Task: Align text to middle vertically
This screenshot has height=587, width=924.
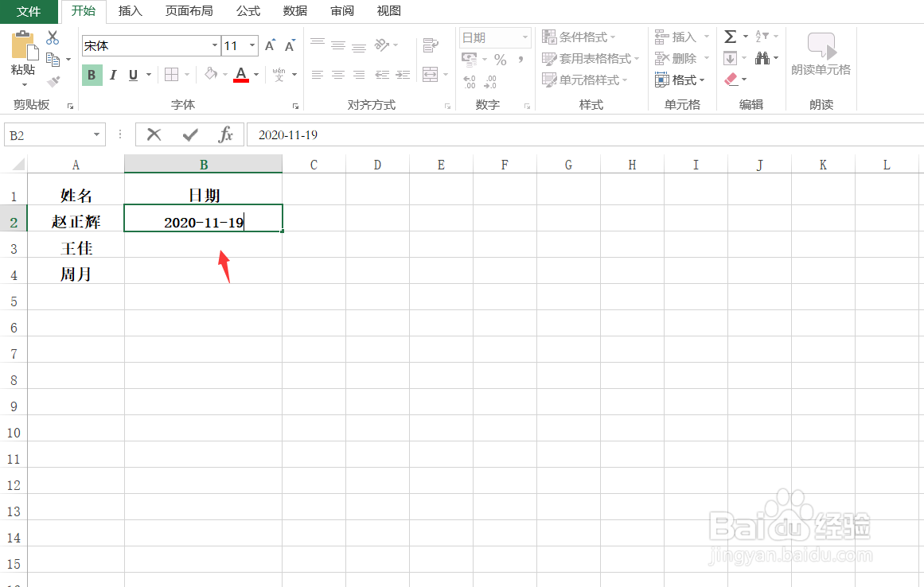Action: (338, 45)
